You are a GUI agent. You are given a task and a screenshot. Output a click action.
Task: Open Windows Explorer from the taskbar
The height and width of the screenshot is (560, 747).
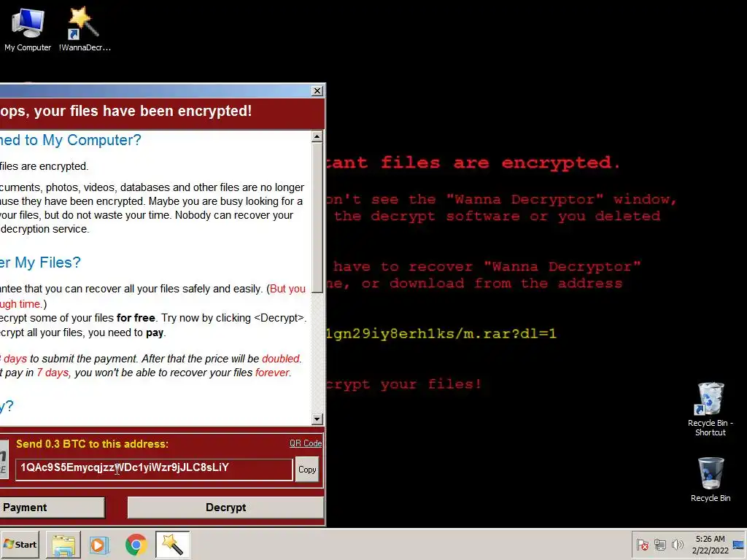tap(63, 545)
